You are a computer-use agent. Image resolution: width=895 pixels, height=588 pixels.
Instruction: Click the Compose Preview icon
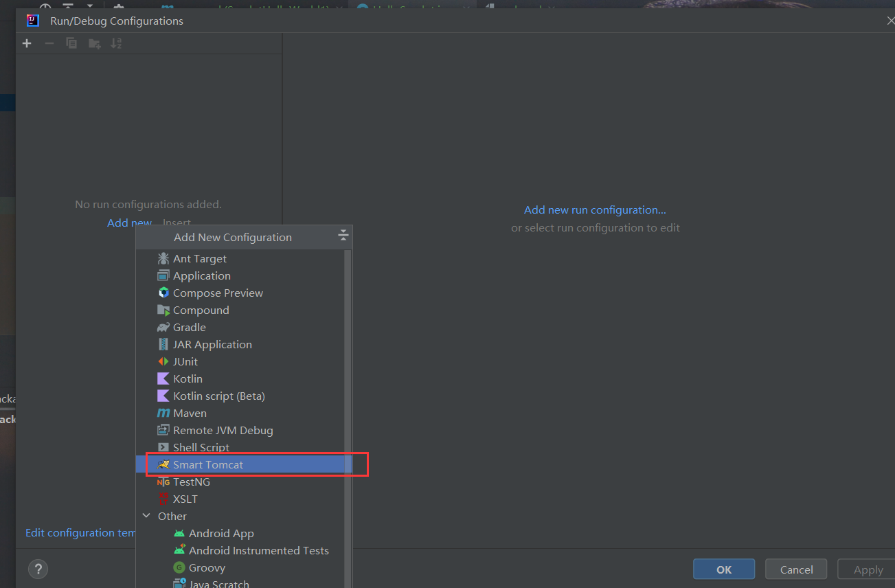click(x=163, y=293)
